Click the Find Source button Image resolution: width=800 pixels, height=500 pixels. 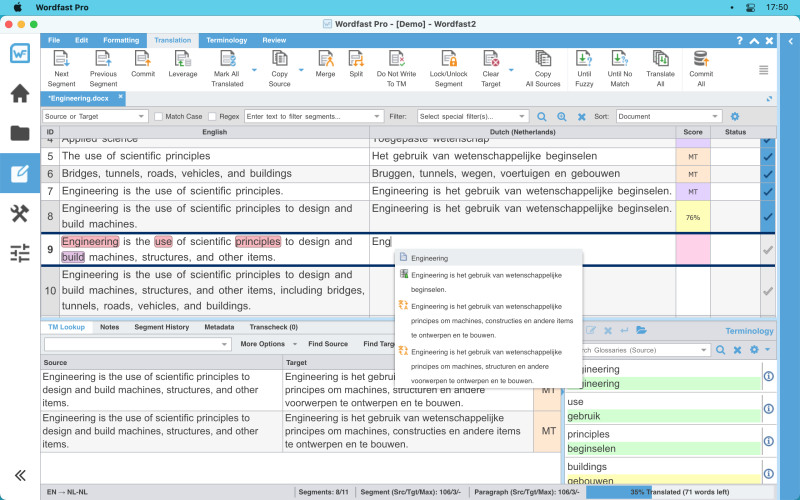point(328,344)
